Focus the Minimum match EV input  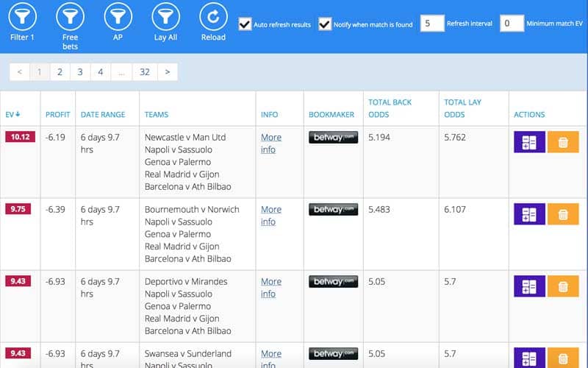(x=512, y=24)
